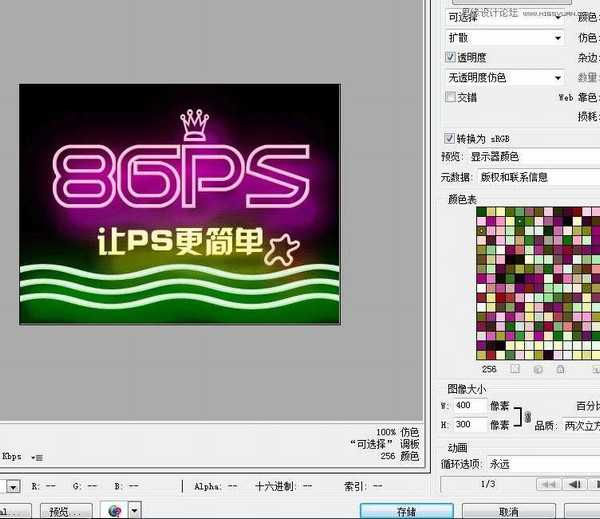
Task: Open the connection speed Kbps menu icon
Action: pos(37,457)
